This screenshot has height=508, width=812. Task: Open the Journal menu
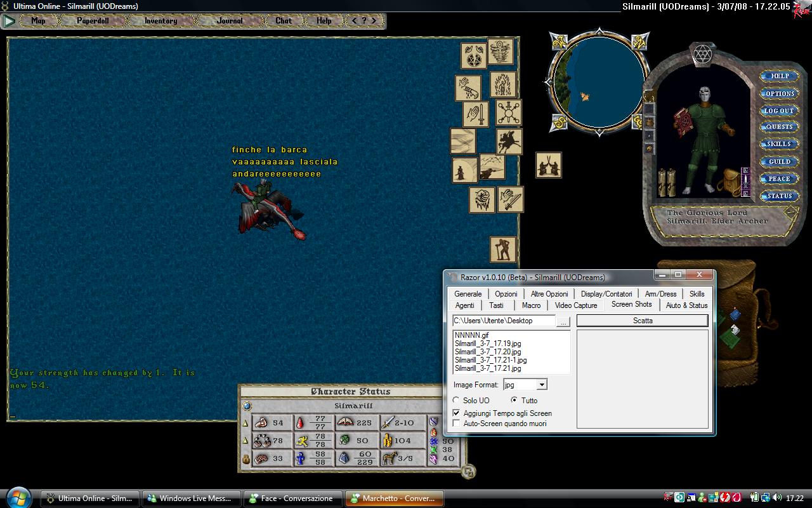tap(229, 21)
